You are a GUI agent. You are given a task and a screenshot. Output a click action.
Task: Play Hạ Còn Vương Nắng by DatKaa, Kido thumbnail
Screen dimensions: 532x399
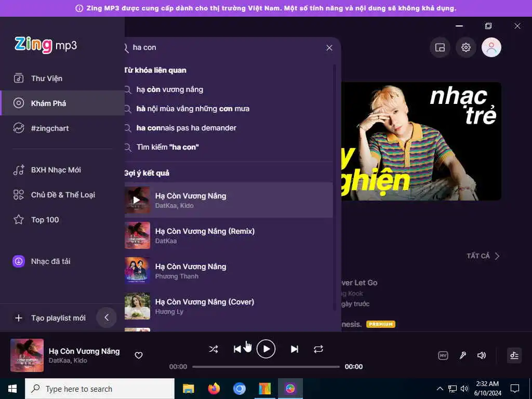(137, 200)
